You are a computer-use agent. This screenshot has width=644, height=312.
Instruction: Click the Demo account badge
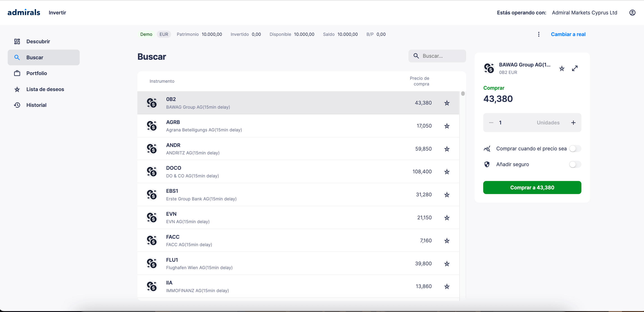pos(146,34)
